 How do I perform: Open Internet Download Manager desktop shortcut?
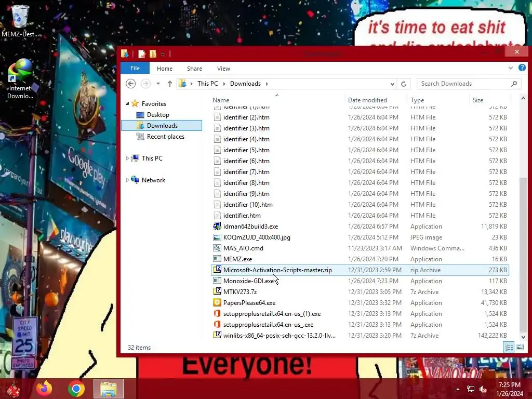point(20,79)
